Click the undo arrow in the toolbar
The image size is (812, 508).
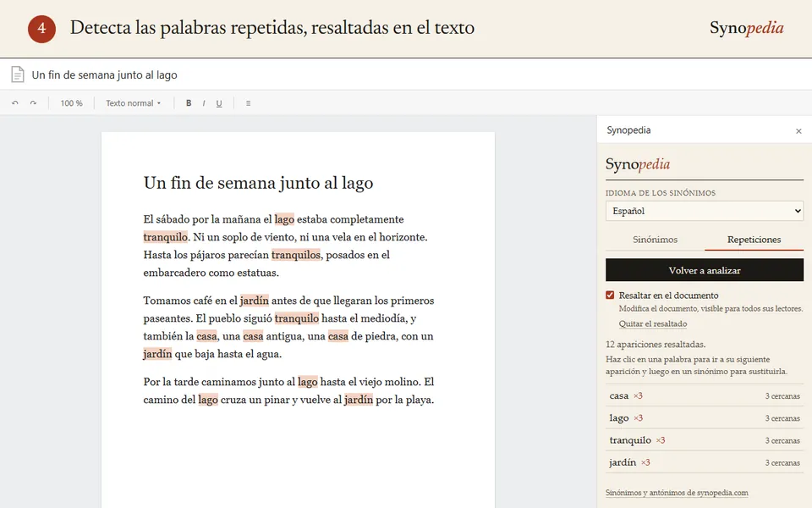(15, 103)
